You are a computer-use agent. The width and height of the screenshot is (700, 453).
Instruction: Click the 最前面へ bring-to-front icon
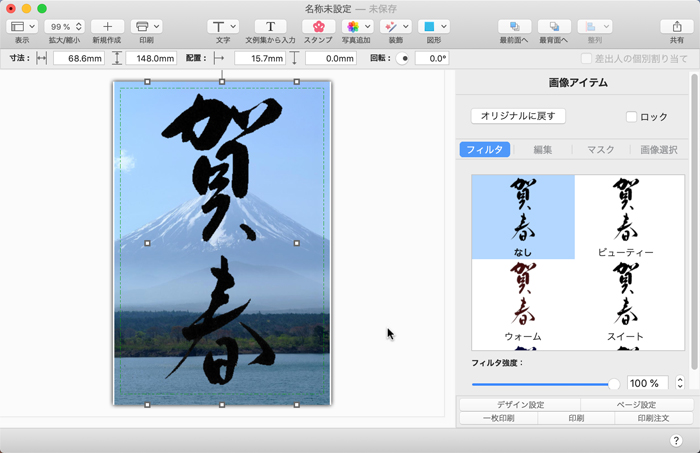(x=514, y=27)
